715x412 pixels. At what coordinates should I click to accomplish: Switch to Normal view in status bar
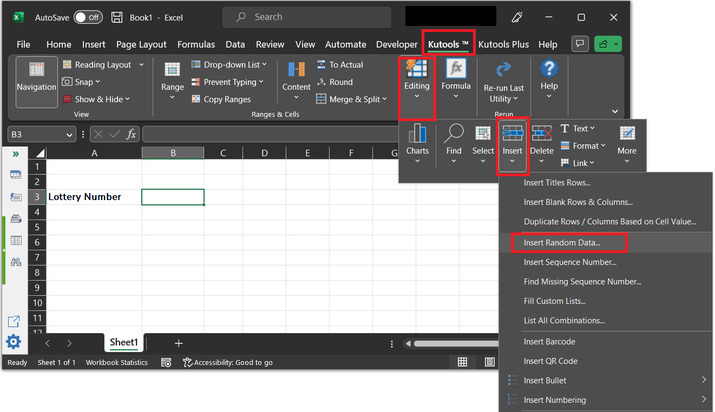[x=462, y=362]
